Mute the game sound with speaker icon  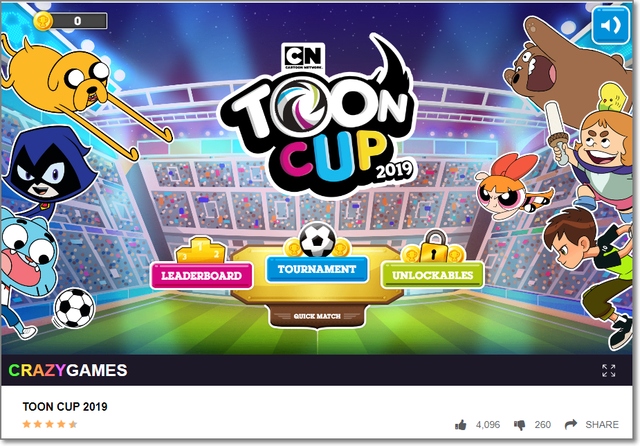pyautogui.click(x=610, y=25)
